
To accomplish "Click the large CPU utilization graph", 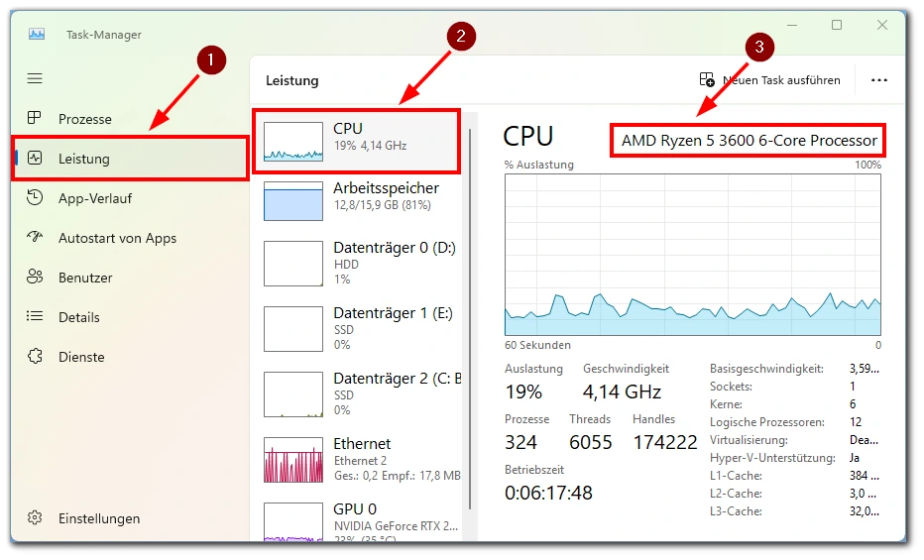I will [x=692, y=255].
